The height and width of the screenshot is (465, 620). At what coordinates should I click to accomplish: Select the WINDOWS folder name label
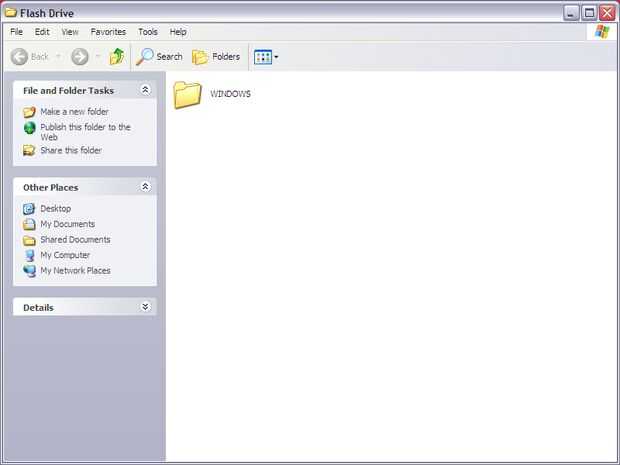click(230, 94)
